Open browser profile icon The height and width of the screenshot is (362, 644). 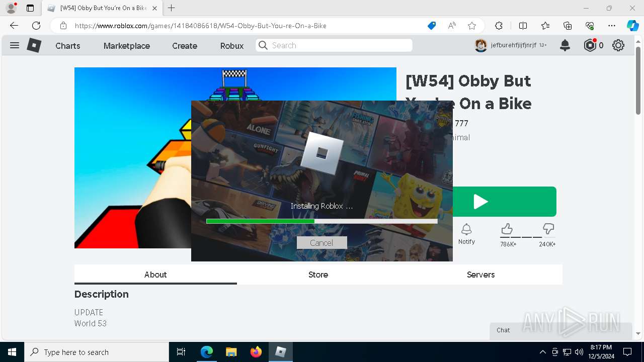[x=11, y=8]
